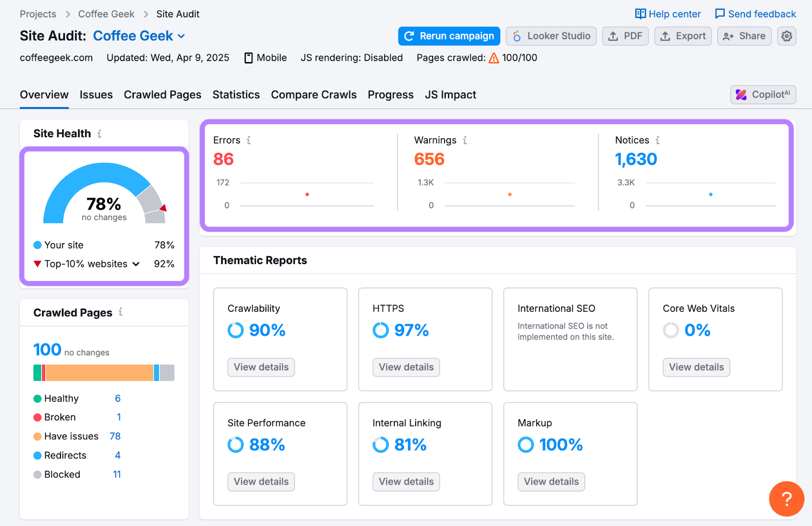Click the Crawled Pages info icon
The width and height of the screenshot is (812, 526).
tap(121, 312)
